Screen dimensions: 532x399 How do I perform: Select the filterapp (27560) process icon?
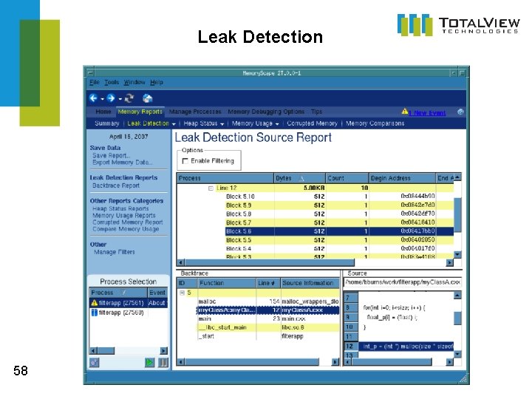click(x=95, y=313)
